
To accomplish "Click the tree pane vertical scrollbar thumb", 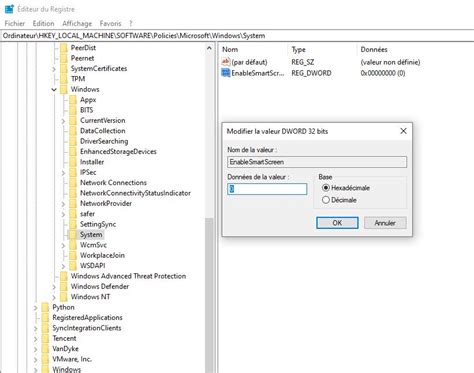I will tap(209, 295).
